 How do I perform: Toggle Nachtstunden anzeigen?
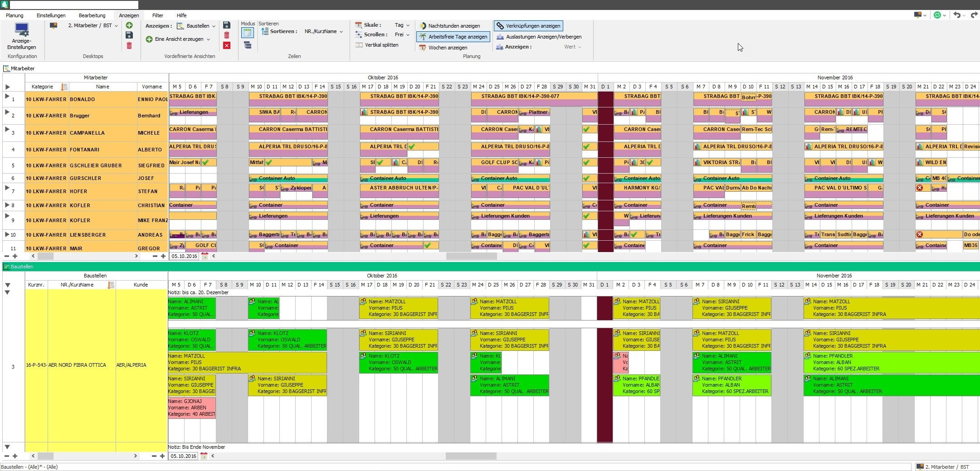coord(449,26)
